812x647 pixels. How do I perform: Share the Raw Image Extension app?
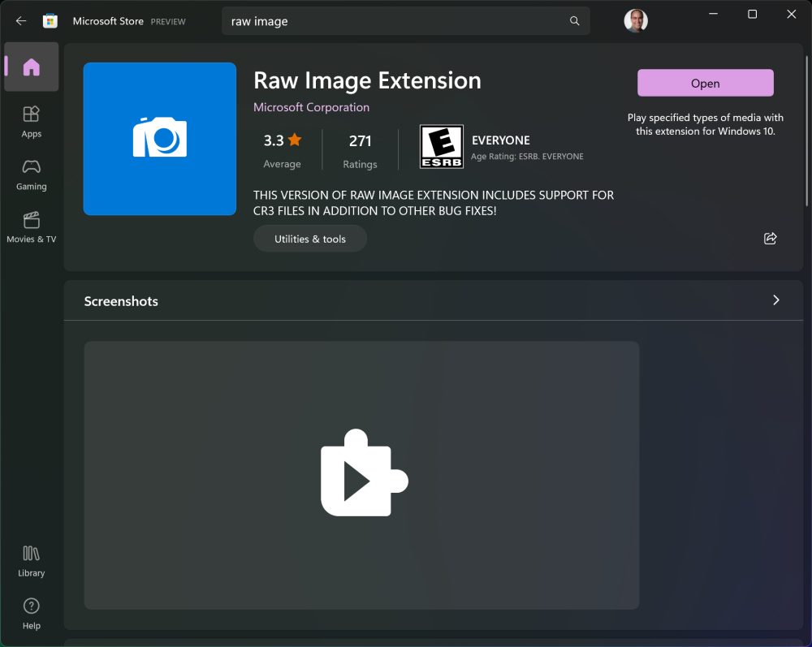(x=770, y=238)
